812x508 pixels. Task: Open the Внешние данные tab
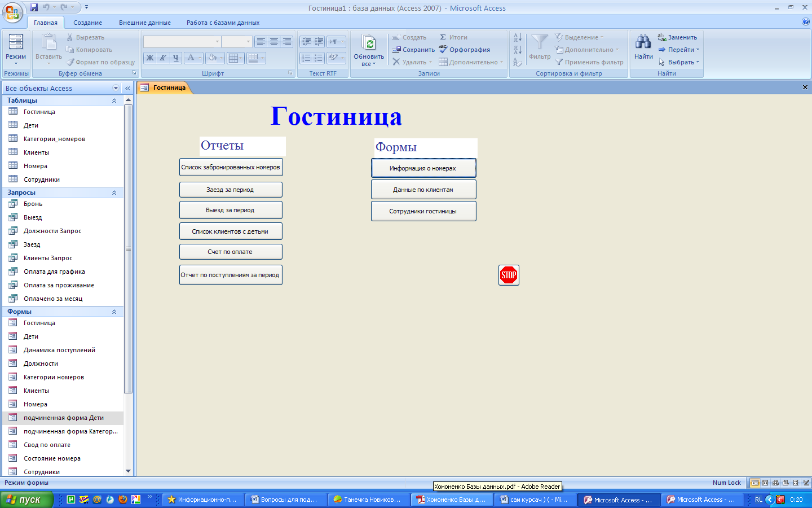[x=145, y=23]
